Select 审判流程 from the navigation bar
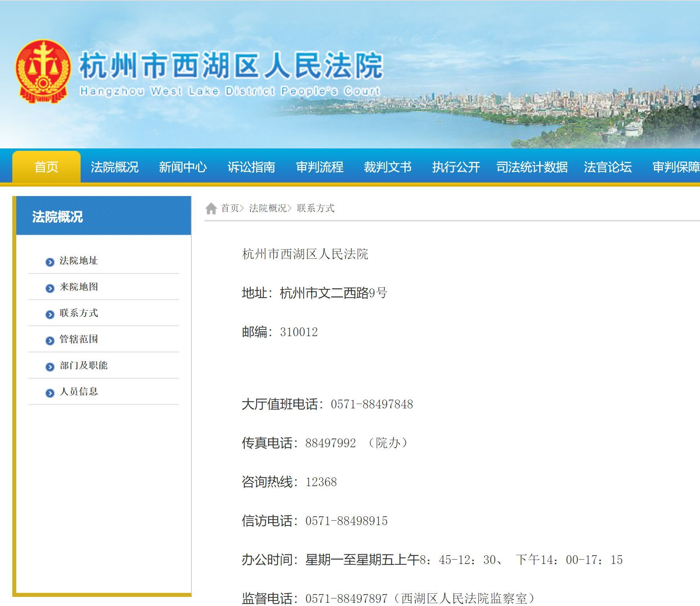700x606 pixels. click(320, 167)
